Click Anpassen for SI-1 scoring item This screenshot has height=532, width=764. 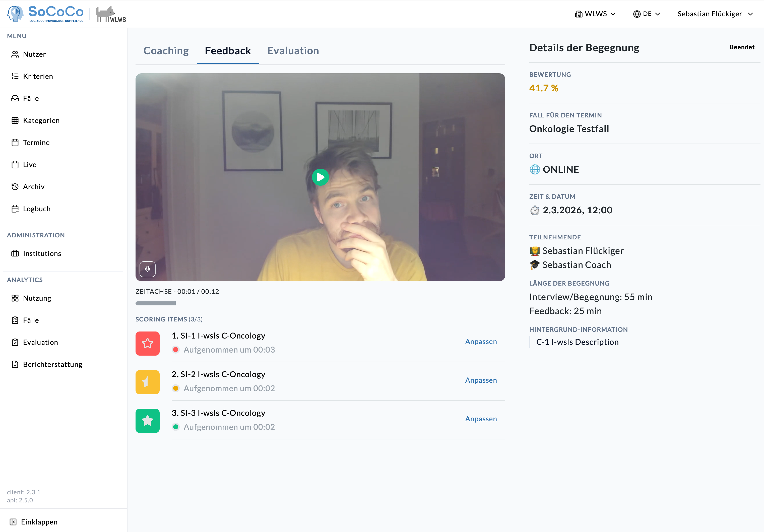[x=480, y=341]
